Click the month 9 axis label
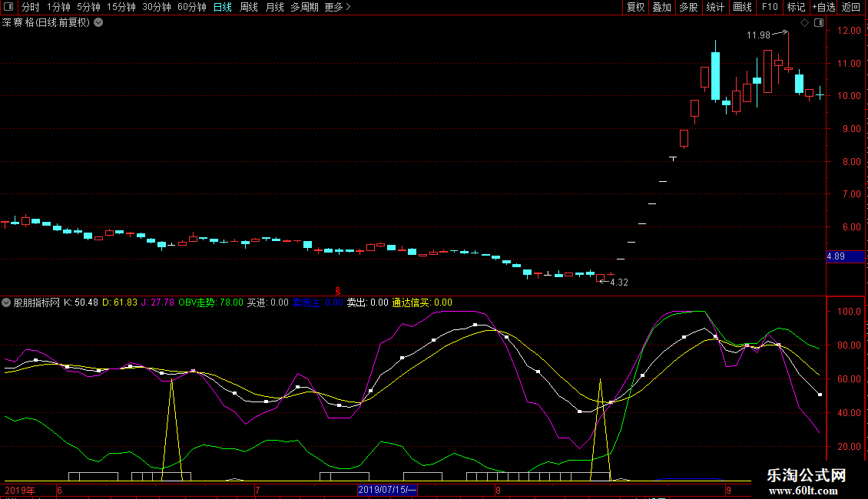This screenshot has width=868, height=499. point(728,490)
